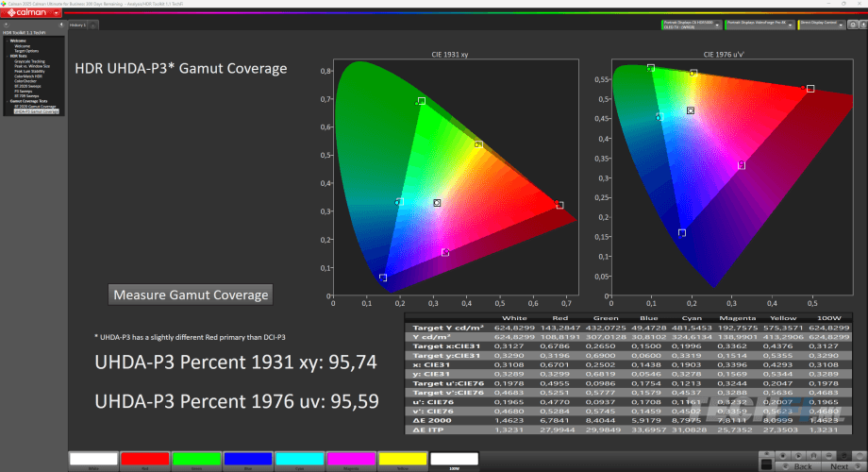Open the VideoForge Pro 8K pattern source dropdown

(760, 25)
